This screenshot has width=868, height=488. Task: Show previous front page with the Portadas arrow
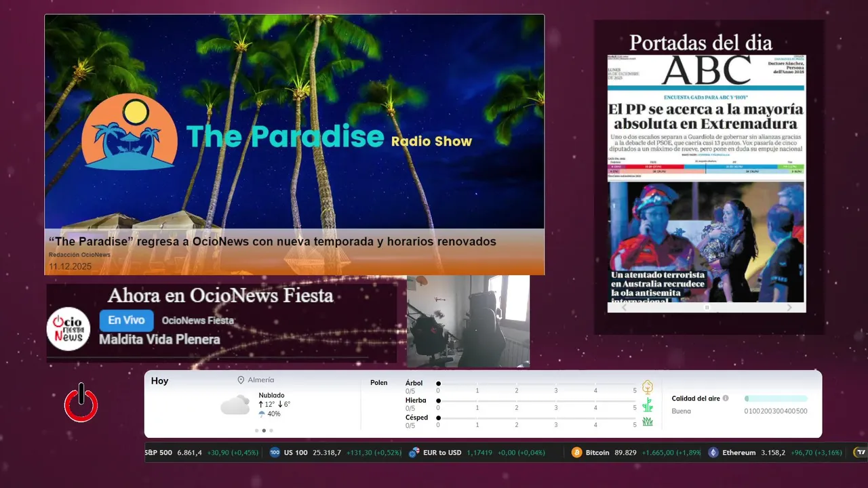point(625,307)
